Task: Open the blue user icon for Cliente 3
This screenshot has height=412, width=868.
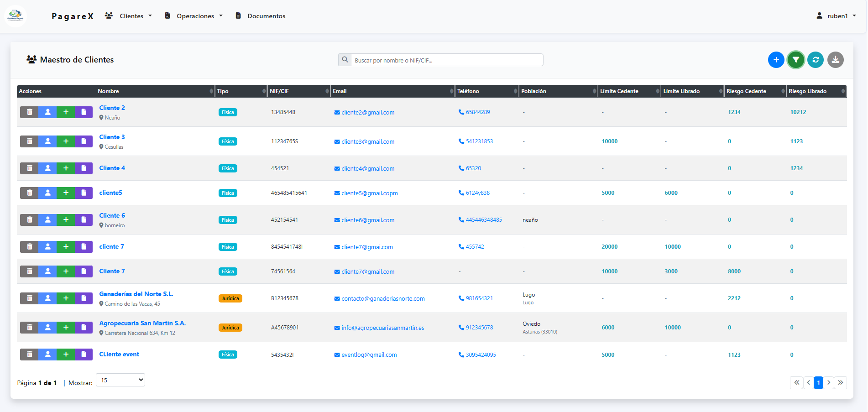Action: click(x=47, y=141)
